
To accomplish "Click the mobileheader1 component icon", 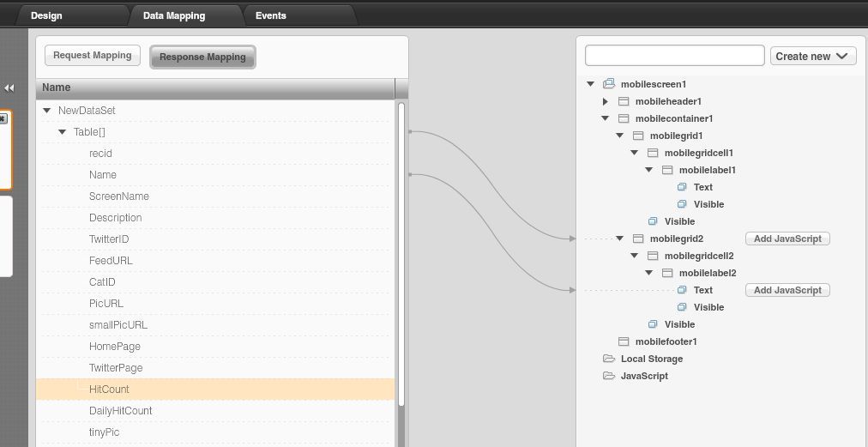I will [x=624, y=101].
